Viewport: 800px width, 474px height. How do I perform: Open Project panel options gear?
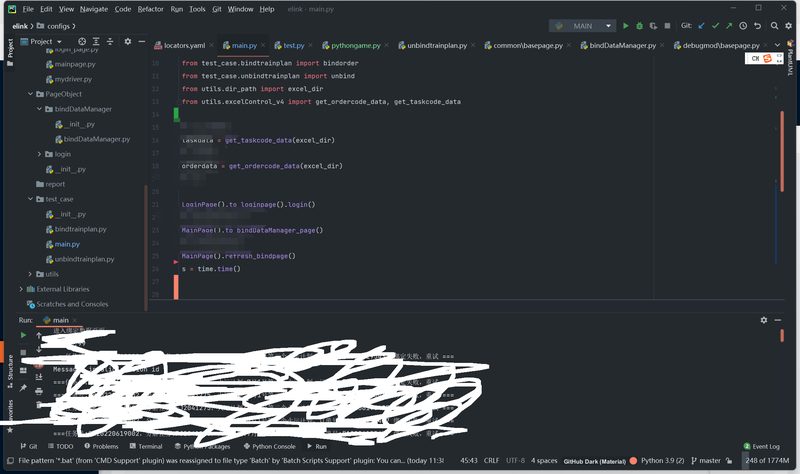(x=128, y=41)
